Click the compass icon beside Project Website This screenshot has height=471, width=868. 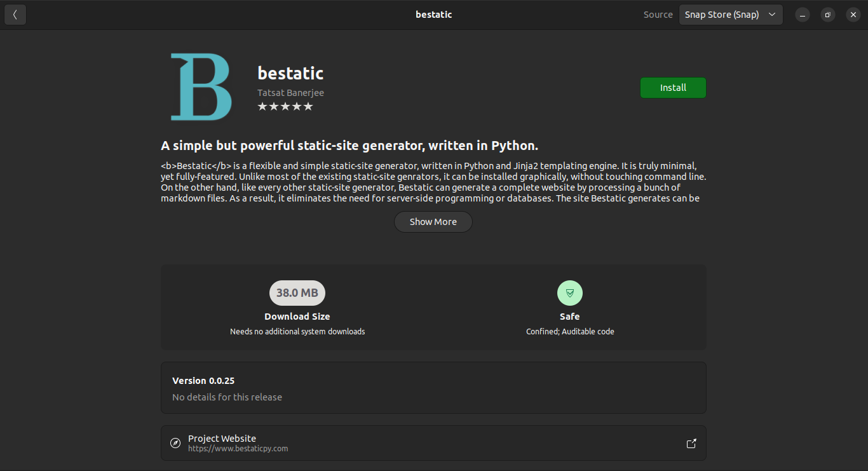(175, 443)
